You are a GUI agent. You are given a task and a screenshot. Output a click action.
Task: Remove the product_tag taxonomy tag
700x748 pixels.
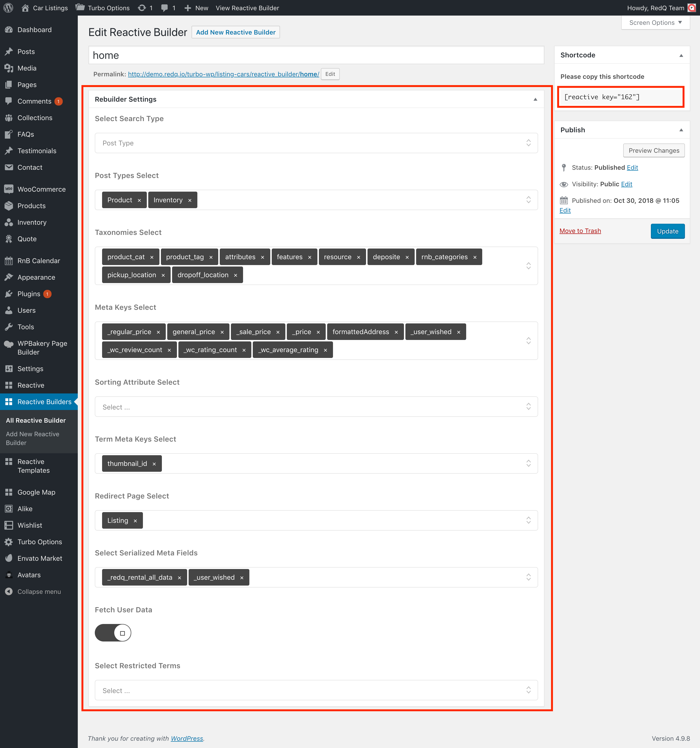pyautogui.click(x=211, y=257)
